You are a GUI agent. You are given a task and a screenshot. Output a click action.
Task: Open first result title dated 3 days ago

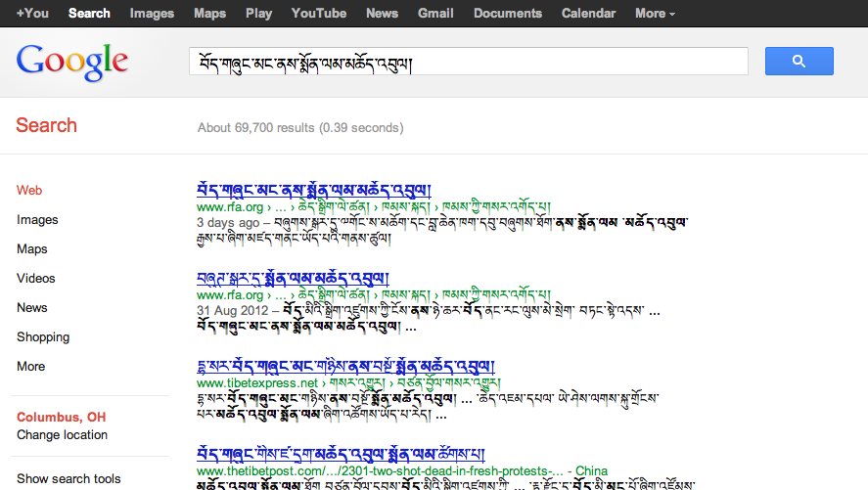314,190
